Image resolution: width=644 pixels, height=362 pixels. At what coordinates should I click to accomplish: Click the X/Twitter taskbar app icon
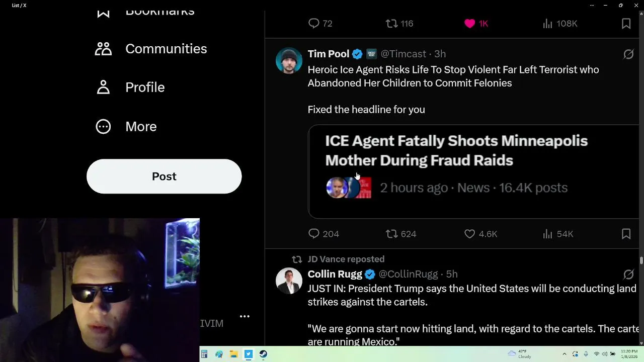[x=249, y=354]
